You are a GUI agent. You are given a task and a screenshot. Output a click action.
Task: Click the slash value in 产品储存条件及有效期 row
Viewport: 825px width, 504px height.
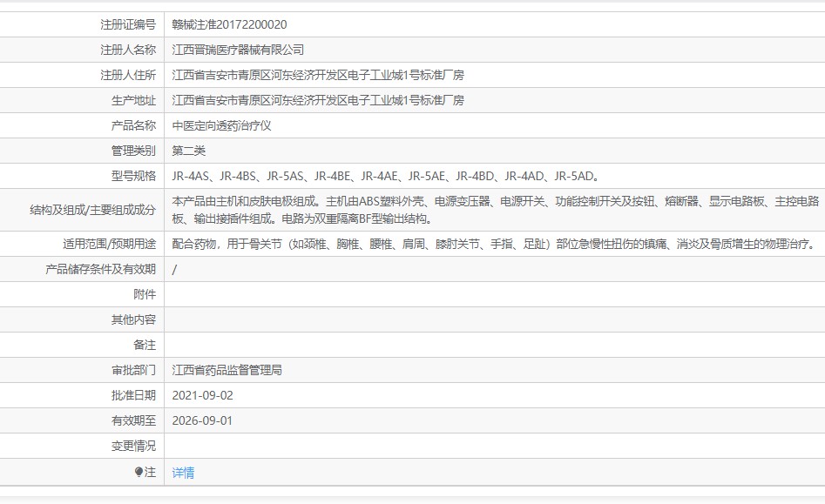coord(175,269)
